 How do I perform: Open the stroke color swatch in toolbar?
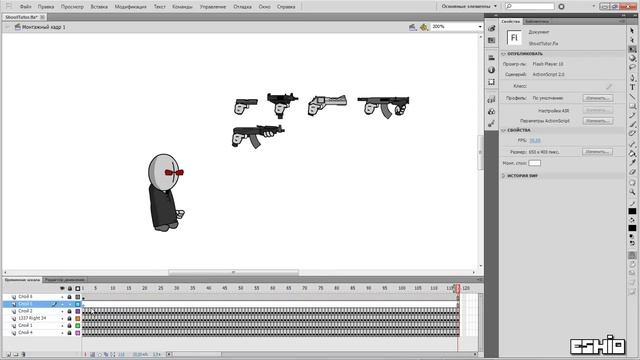pyautogui.click(x=632, y=211)
